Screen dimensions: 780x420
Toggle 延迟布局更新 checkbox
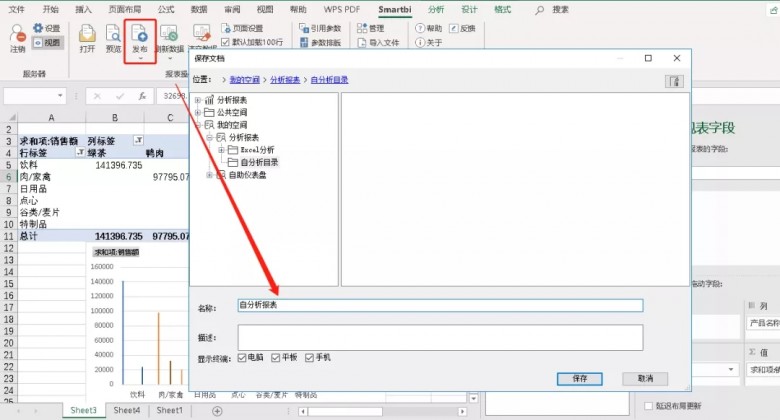pos(648,406)
